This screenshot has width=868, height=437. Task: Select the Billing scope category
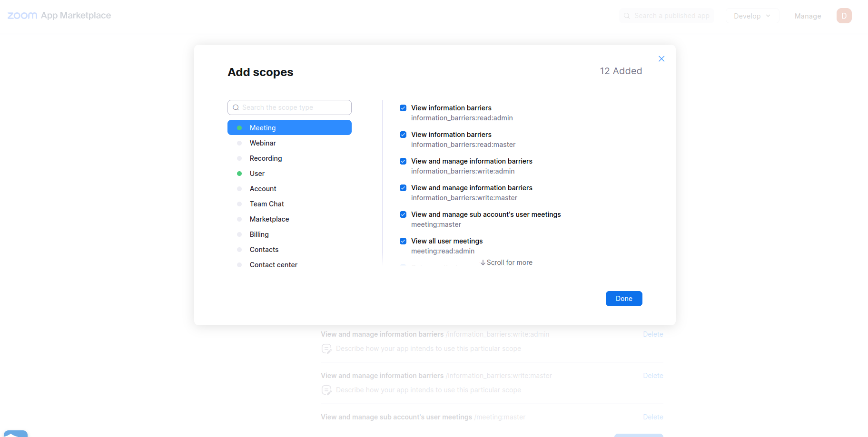click(259, 234)
